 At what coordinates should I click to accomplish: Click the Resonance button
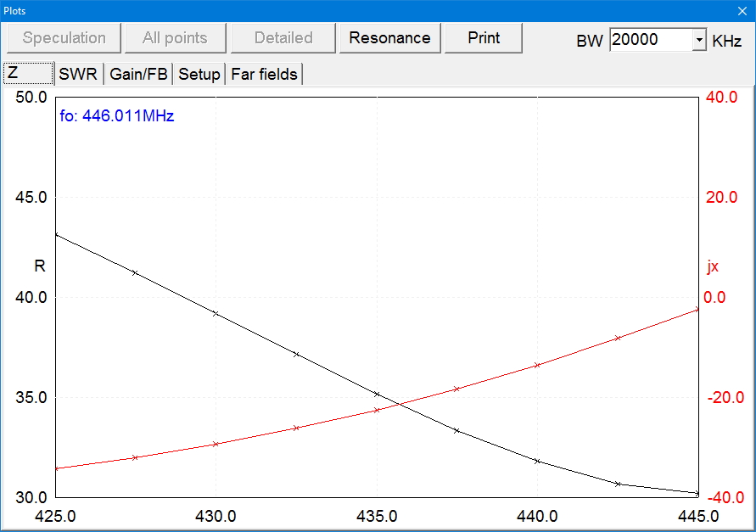click(x=389, y=38)
